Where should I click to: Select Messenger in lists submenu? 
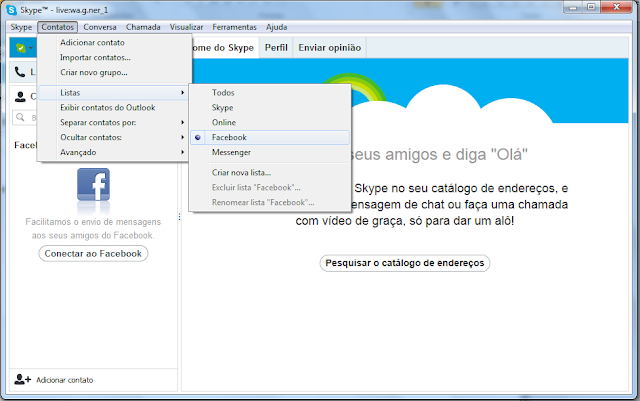[270, 152]
